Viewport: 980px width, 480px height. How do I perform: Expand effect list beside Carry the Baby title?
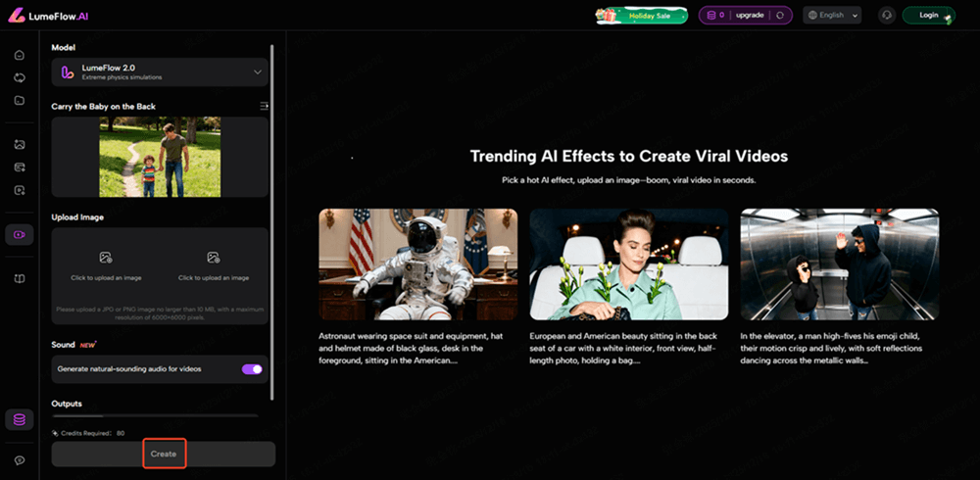[x=264, y=106]
